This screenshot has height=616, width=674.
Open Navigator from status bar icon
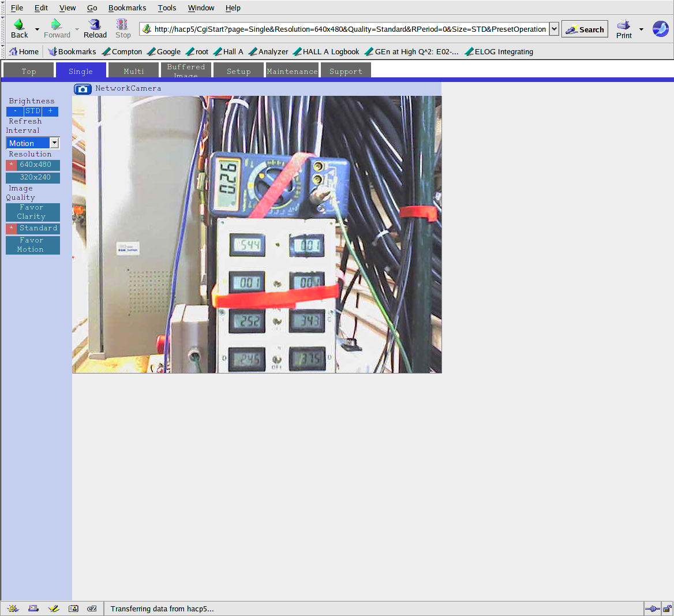pyautogui.click(x=13, y=608)
